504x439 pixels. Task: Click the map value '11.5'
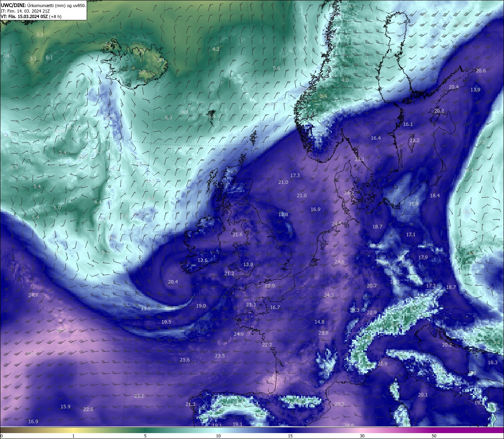146,308
